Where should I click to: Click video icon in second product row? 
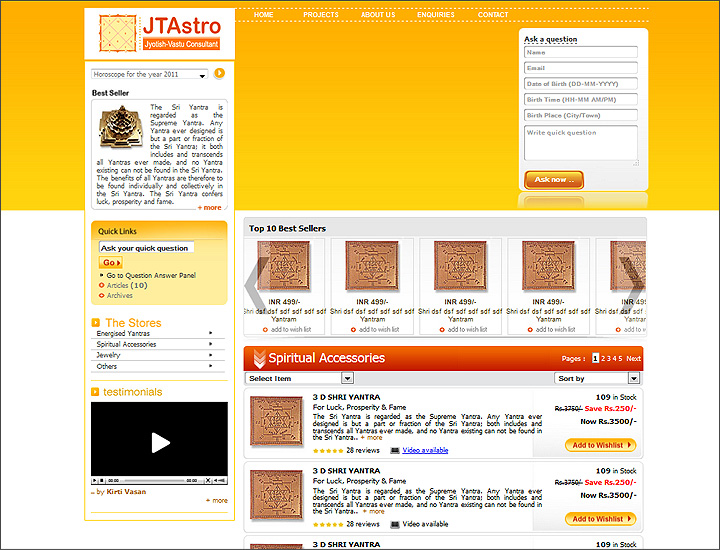(x=394, y=524)
